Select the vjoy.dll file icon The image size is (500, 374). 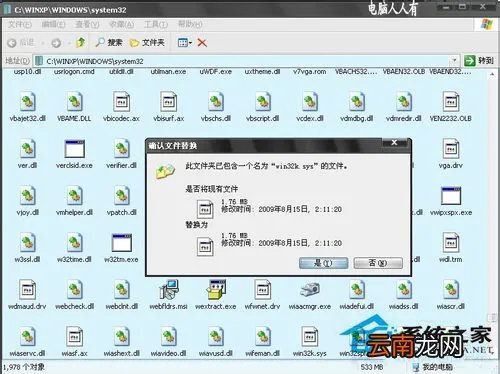coord(27,196)
